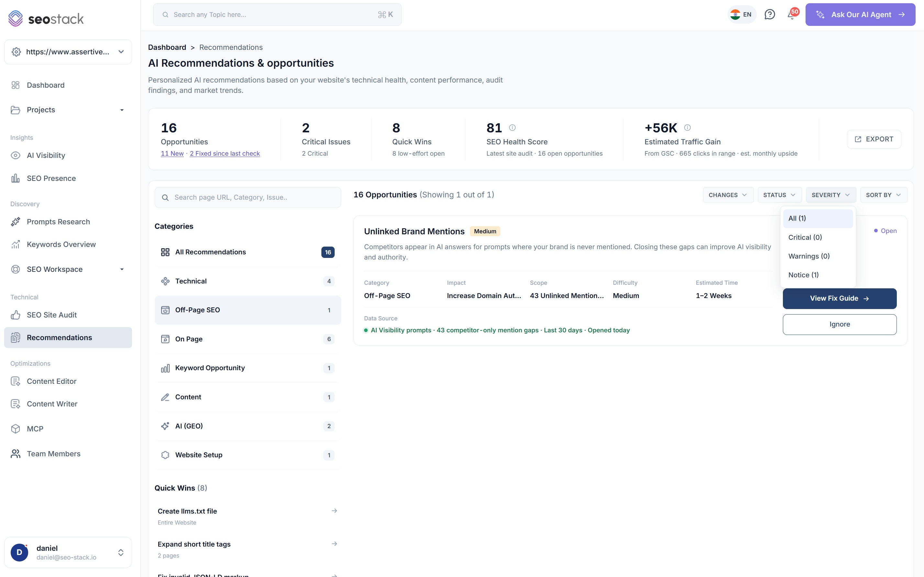Click the Prompts Research icon
The width and height of the screenshot is (924, 577).
[15, 222]
